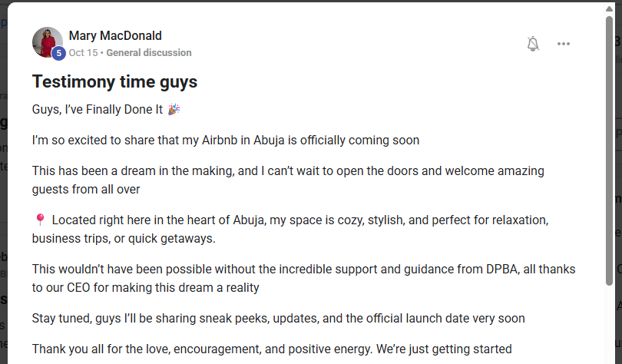This screenshot has width=622, height=364.
Task: Click the 'Thank you all for the love' sentence
Action: pyautogui.click(x=272, y=349)
